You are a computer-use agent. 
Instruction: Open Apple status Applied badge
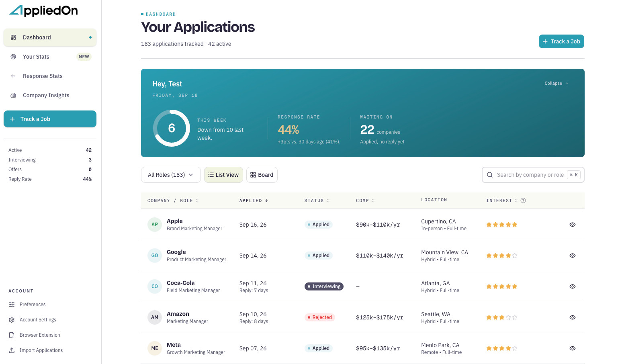click(x=318, y=225)
